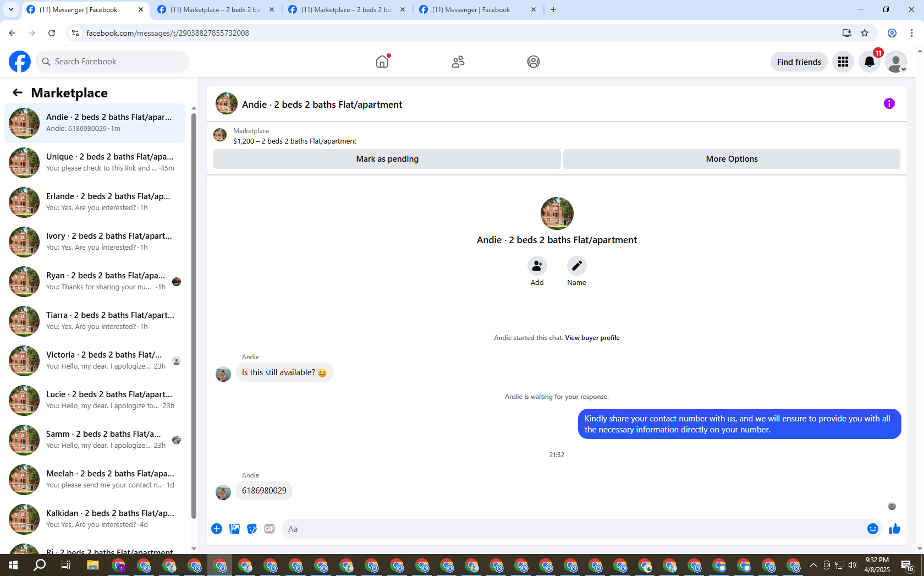924x576 pixels.
Task: Open the Facebook home icon
Action: pos(382,62)
